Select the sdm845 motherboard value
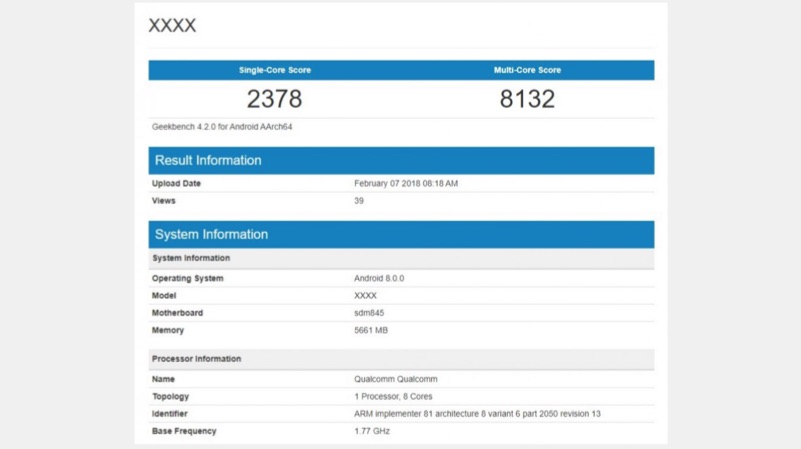 tap(369, 313)
